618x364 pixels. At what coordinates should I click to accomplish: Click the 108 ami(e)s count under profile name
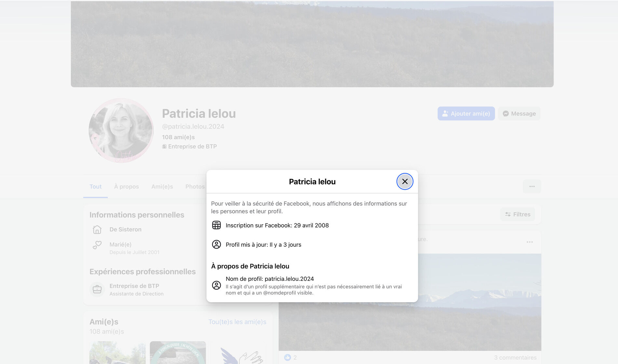point(178,137)
